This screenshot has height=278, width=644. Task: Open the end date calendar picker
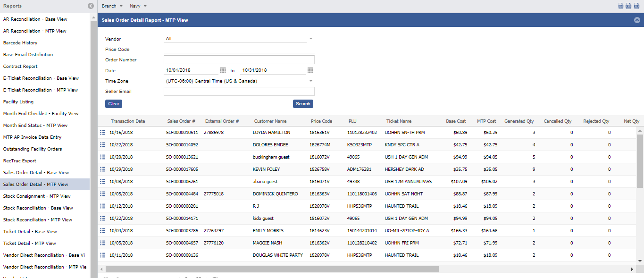coord(310,70)
